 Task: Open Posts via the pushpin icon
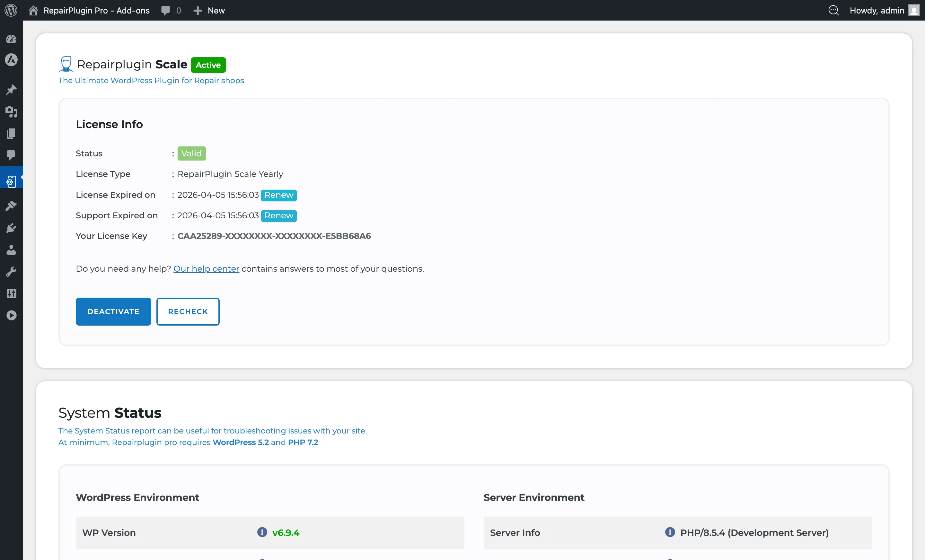point(11,90)
